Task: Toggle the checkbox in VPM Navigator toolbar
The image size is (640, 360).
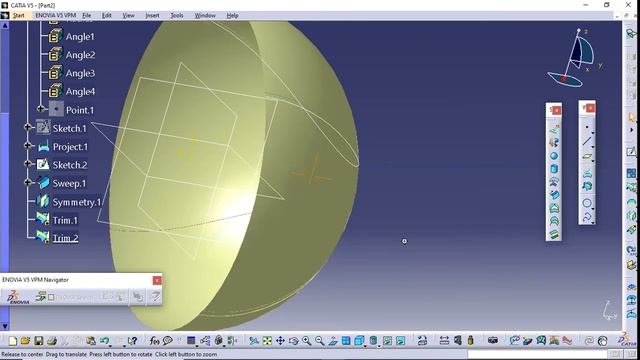Action: click(x=51, y=297)
